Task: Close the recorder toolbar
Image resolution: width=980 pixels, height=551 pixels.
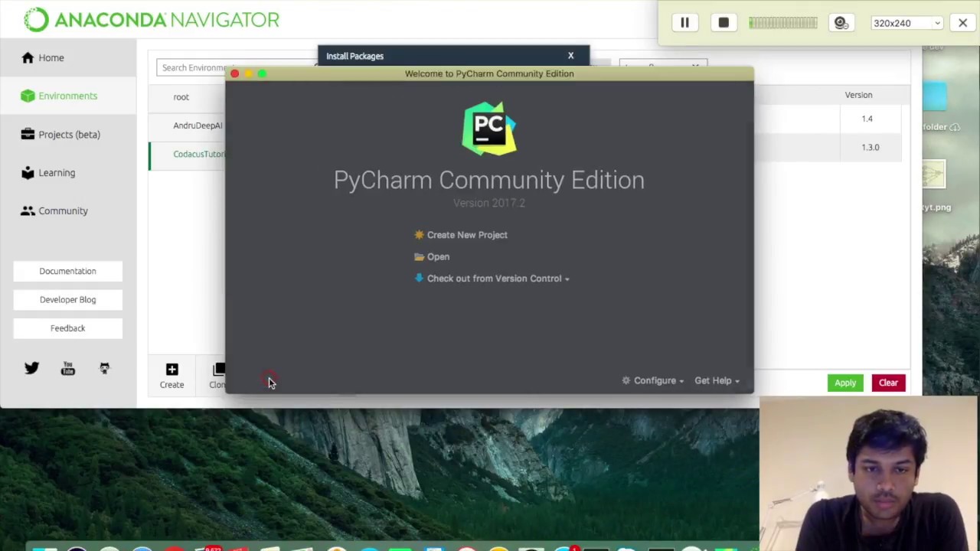Action: click(963, 23)
